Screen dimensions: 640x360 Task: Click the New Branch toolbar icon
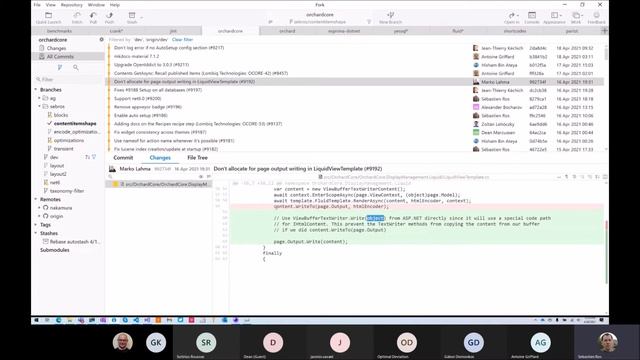pyautogui.click(x=390, y=15)
